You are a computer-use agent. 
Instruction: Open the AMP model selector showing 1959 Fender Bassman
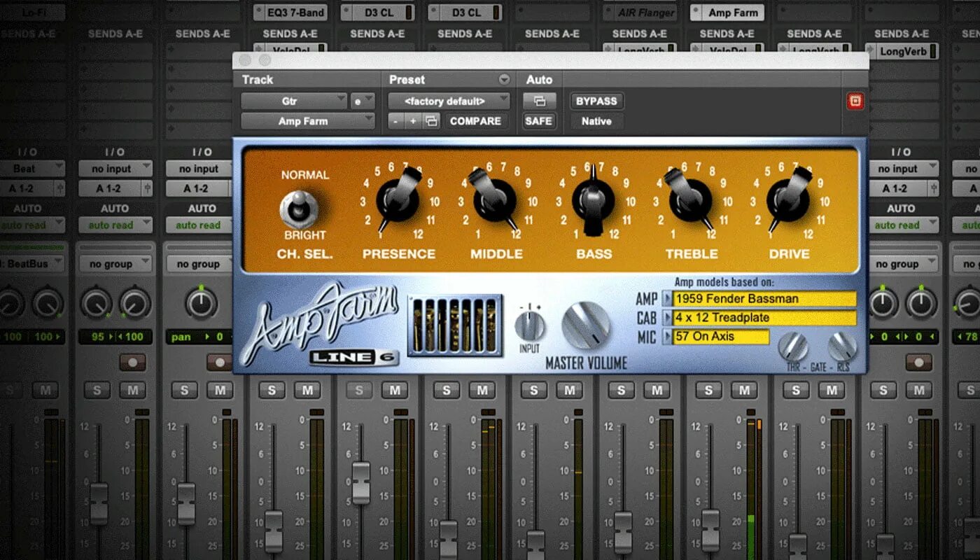click(x=763, y=298)
